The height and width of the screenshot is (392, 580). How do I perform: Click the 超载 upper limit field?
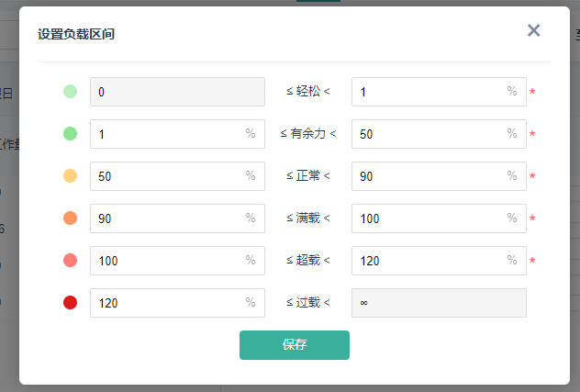pyautogui.click(x=429, y=261)
